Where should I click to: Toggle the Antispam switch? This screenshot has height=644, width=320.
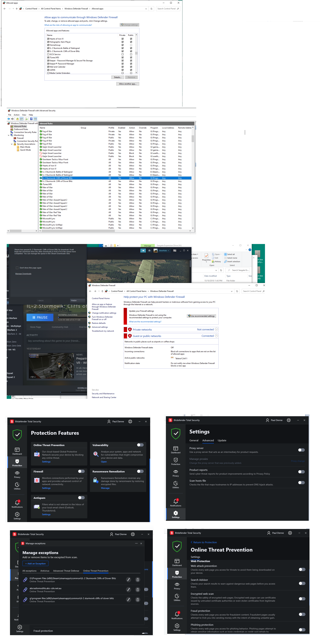81,498
